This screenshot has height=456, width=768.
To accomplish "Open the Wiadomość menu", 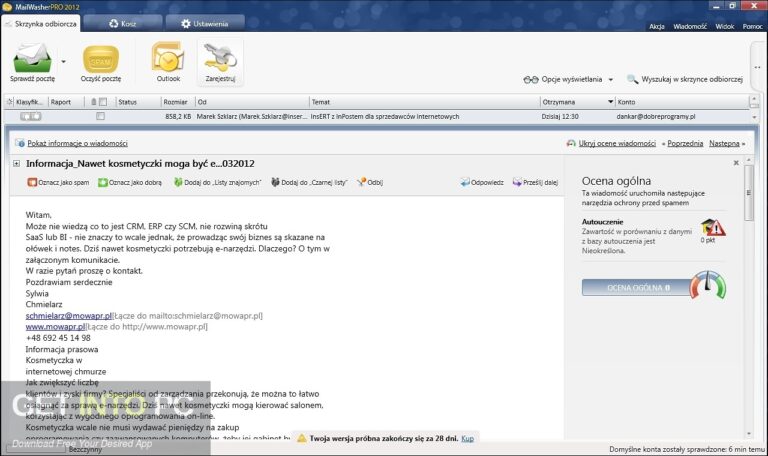I will tap(690, 26).
